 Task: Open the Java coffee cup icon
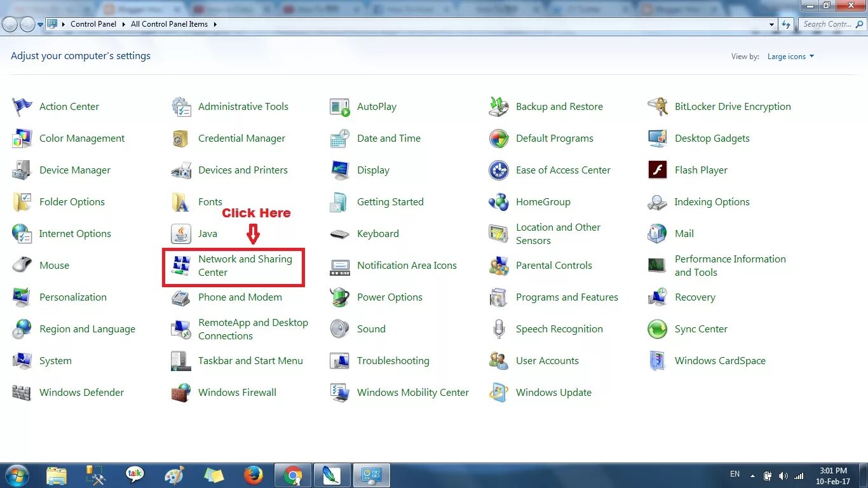tap(181, 234)
